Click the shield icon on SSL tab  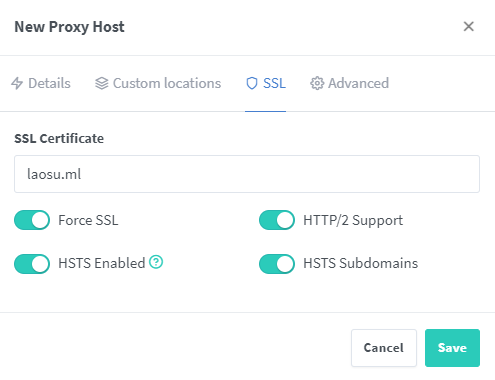point(252,83)
